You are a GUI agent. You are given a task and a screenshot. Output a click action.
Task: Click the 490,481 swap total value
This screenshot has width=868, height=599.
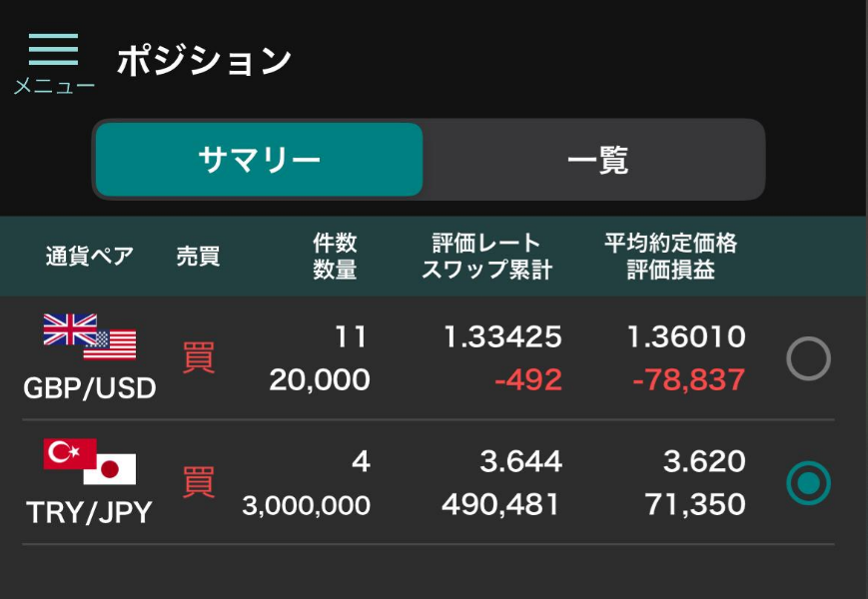pyautogui.click(x=501, y=505)
